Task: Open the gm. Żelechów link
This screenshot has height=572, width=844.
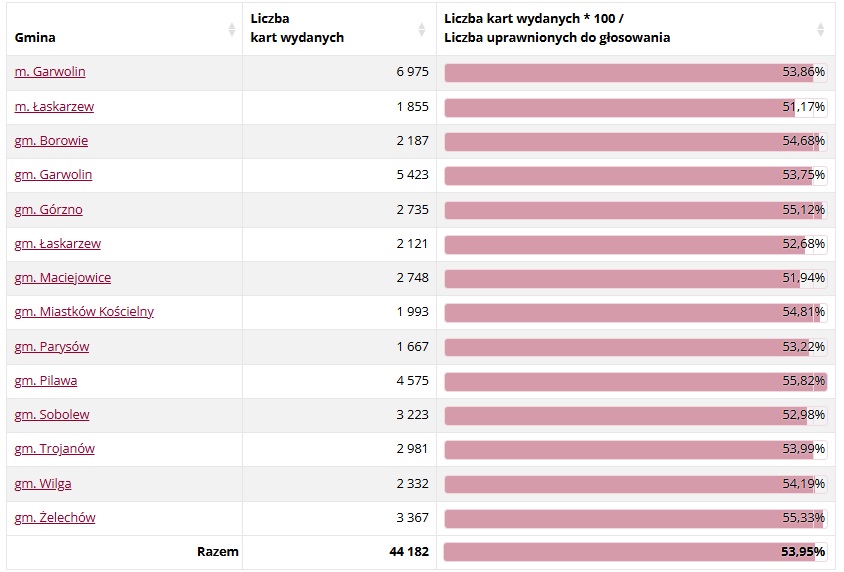Action: pyautogui.click(x=55, y=517)
